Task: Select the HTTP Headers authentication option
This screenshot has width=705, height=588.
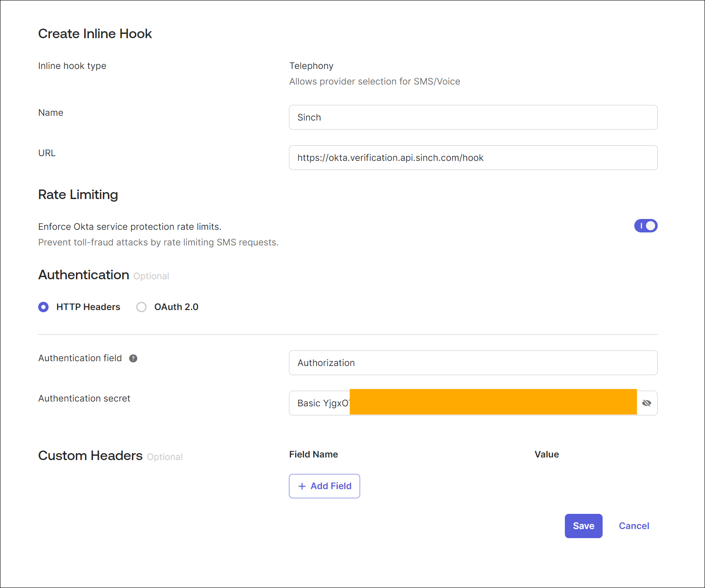Action: tap(43, 307)
